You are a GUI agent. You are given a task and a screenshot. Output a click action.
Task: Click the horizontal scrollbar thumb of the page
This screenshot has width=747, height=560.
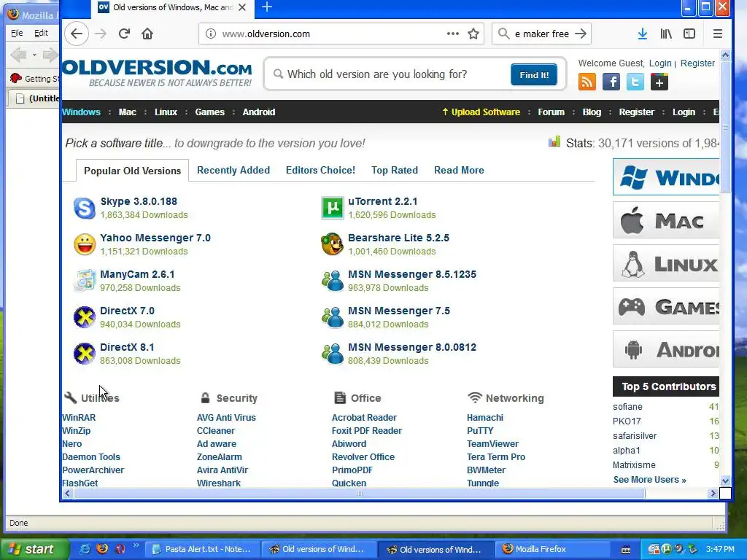(359, 494)
